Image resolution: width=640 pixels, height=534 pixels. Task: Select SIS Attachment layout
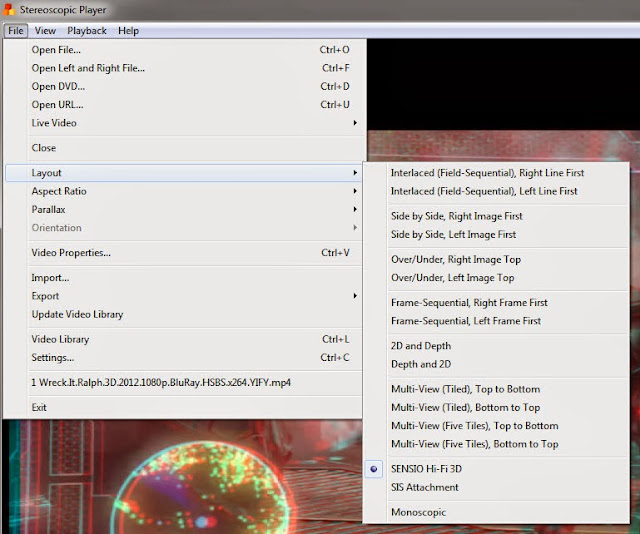pyautogui.click(x=496, y=487)
